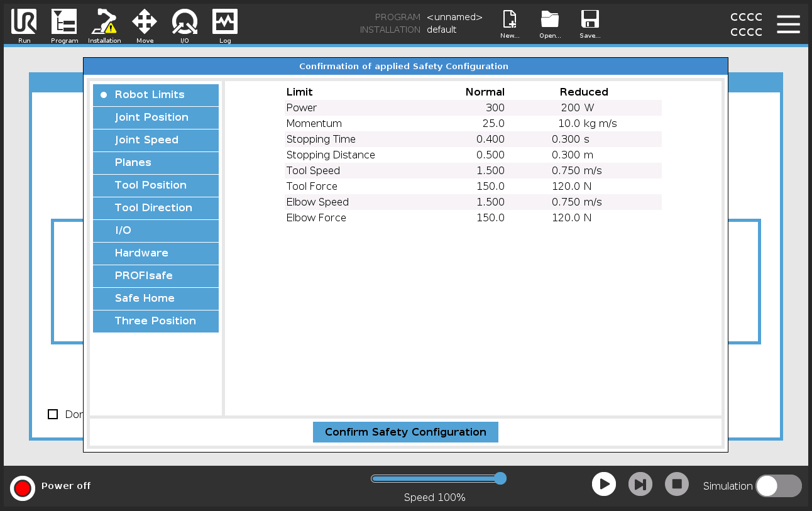Open the Program tab icon
The width and height of the screenshot is (812, 511).
[x=64, y=23]
